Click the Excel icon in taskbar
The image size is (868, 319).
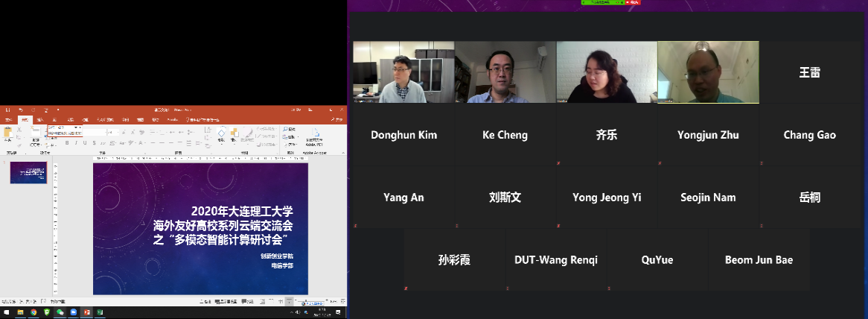pos(100,312)
